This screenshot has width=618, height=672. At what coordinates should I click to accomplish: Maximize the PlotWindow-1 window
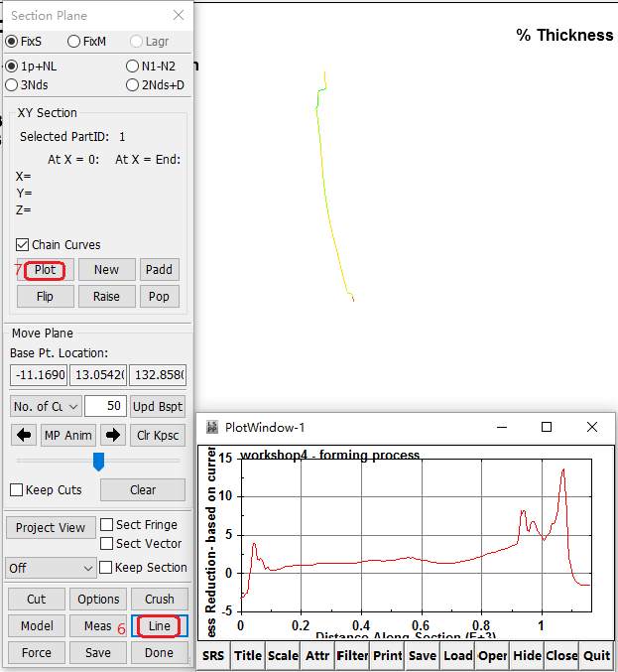pos(547,427)
